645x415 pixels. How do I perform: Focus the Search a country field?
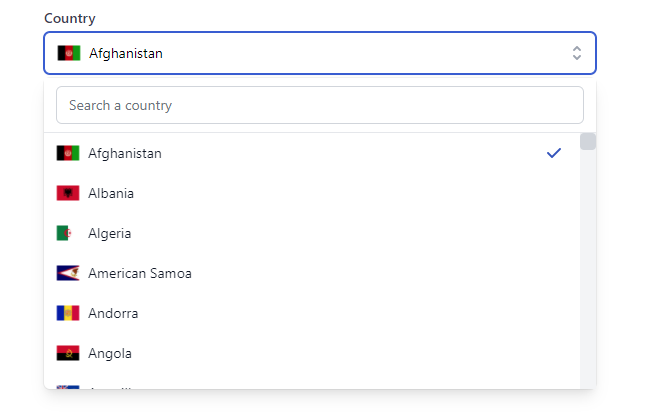[320, 105]
